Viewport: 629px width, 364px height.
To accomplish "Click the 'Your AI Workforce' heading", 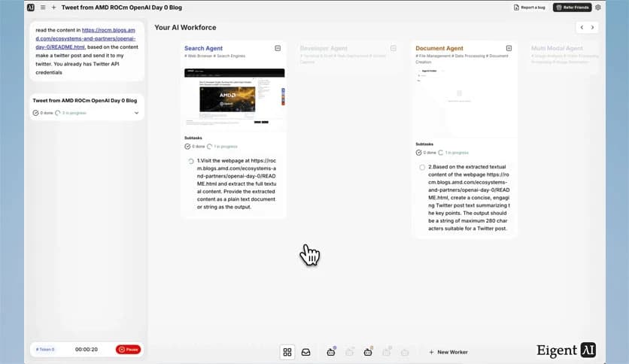I will [x=185, y=27].
